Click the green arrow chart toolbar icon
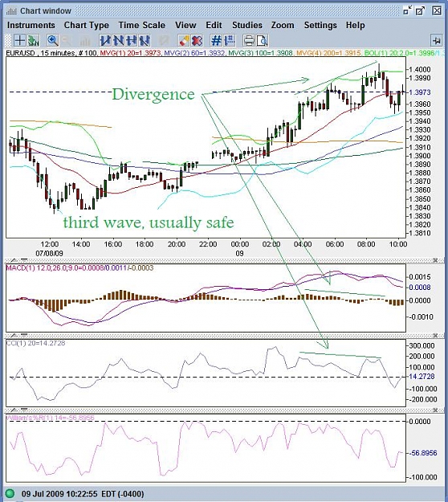Screen dimensions: 448x502 click(x=33, y=41)
